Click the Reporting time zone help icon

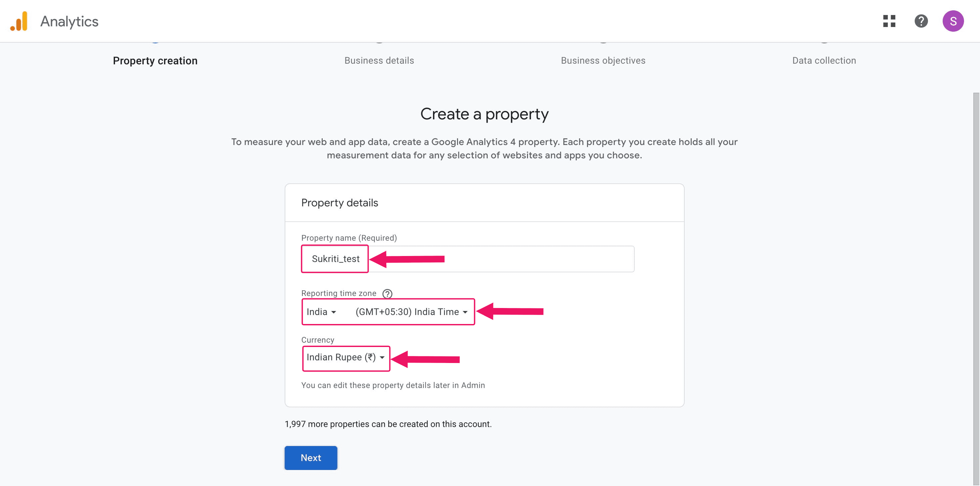click(387, 293)
